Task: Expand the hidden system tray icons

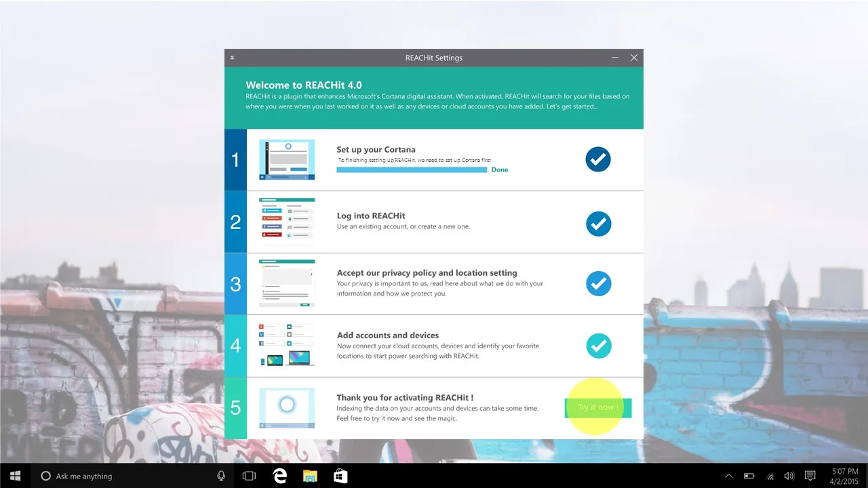Action: click(729, 476)
